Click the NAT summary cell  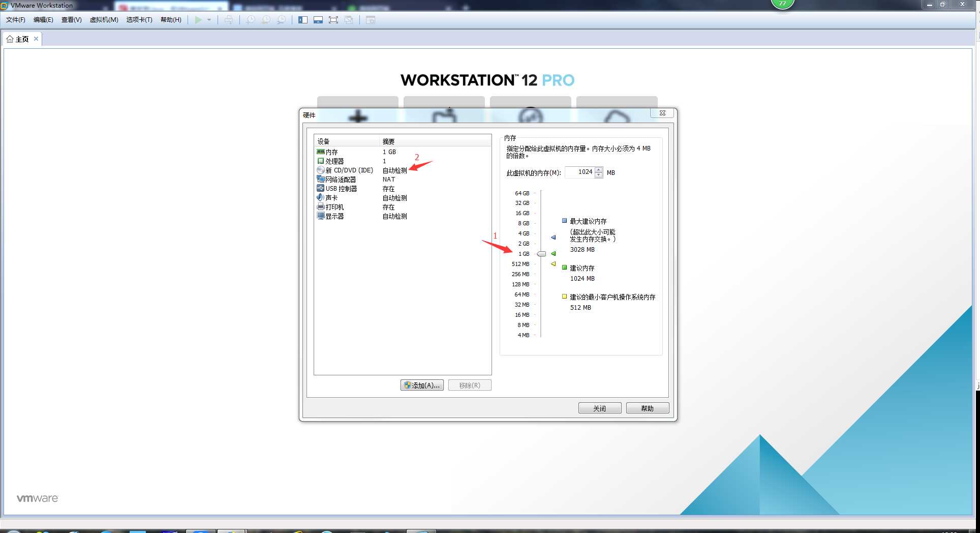coord(389,179)
